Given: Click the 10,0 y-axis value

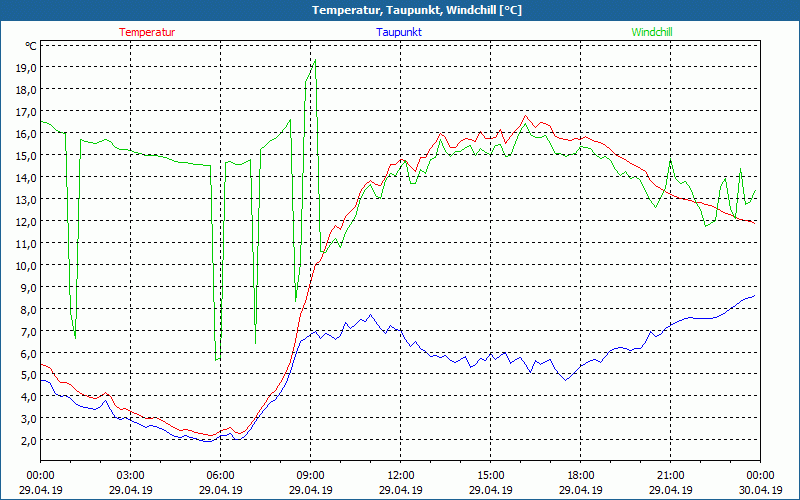Looking at the screenshot, I should [27, 265].
